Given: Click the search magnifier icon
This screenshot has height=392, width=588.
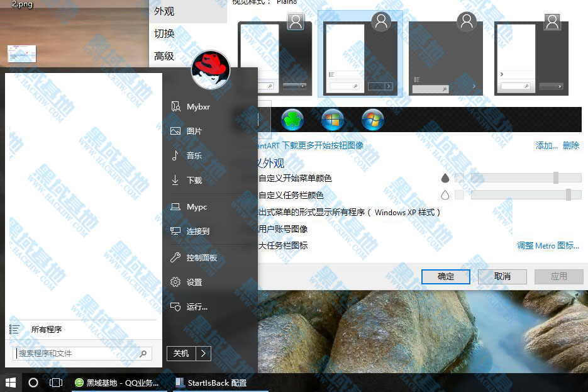Looking at the screenshot, I should [x=143, y=354].
